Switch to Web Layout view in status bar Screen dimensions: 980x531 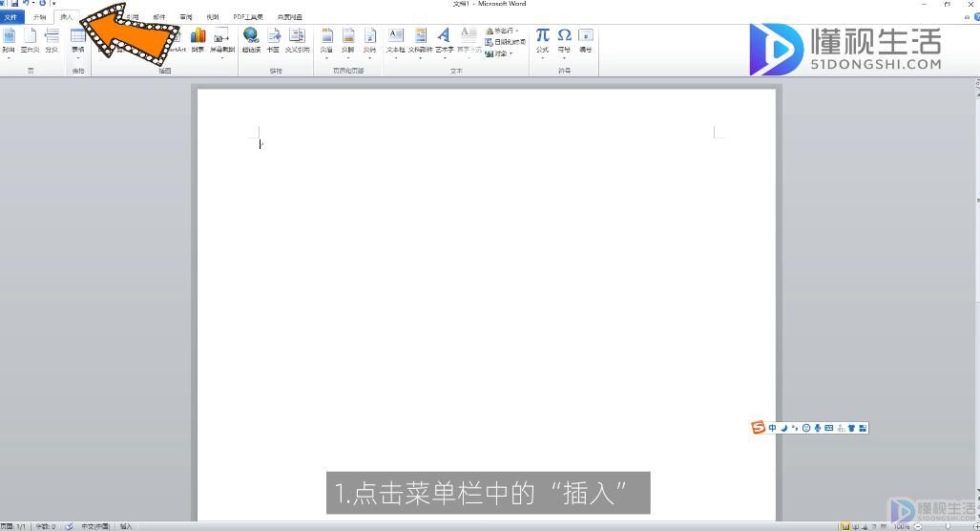click(865, 526)
